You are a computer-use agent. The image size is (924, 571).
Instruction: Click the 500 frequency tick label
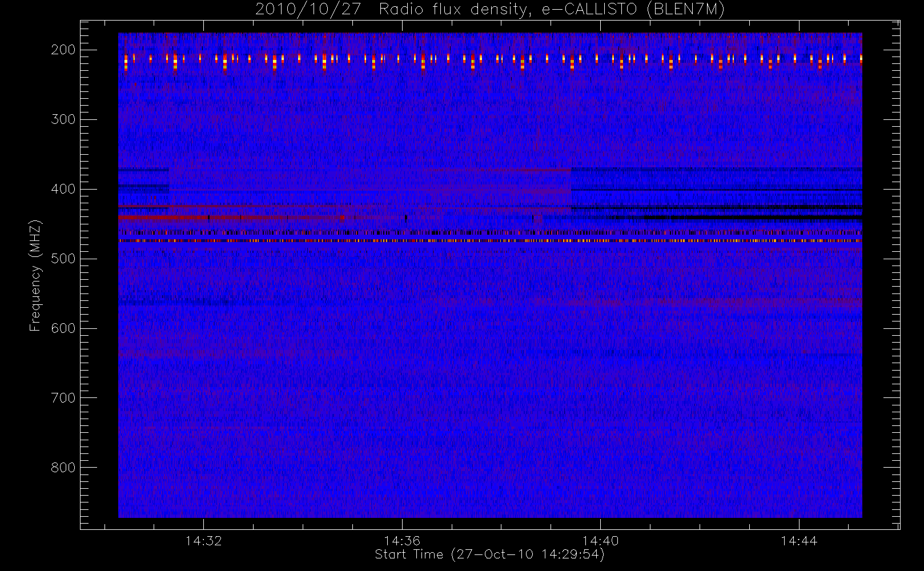pos(63,259)
